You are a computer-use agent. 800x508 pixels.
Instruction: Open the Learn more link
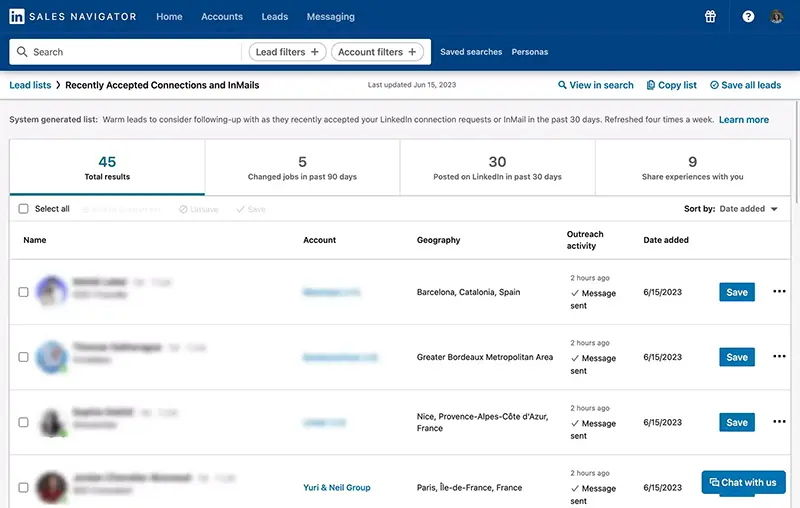click(x=744, y=119)
